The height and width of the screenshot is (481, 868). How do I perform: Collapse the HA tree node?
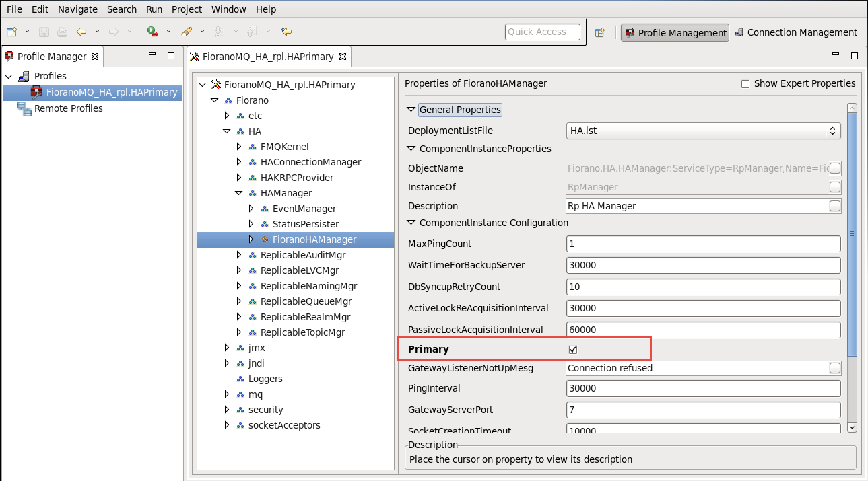(226, 131)
